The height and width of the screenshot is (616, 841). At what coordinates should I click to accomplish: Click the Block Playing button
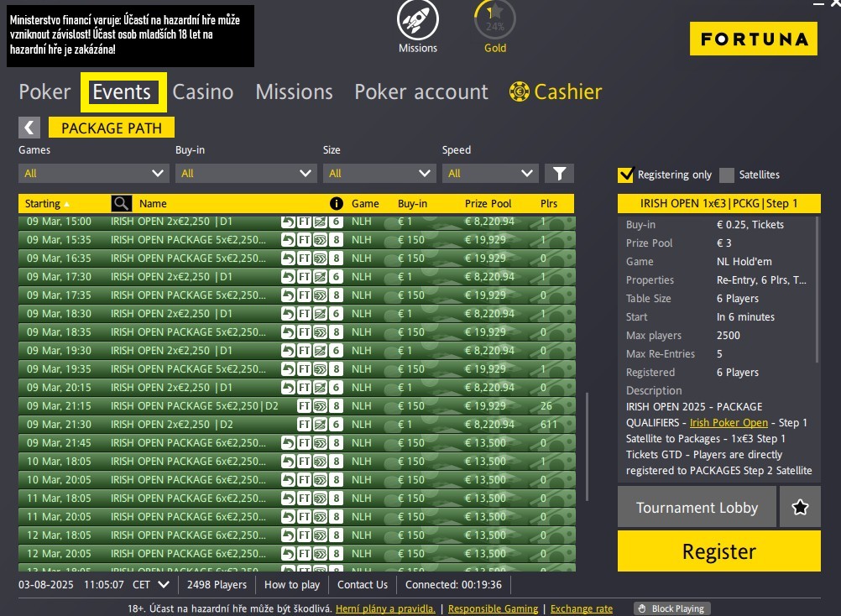(x=672, y=608)
